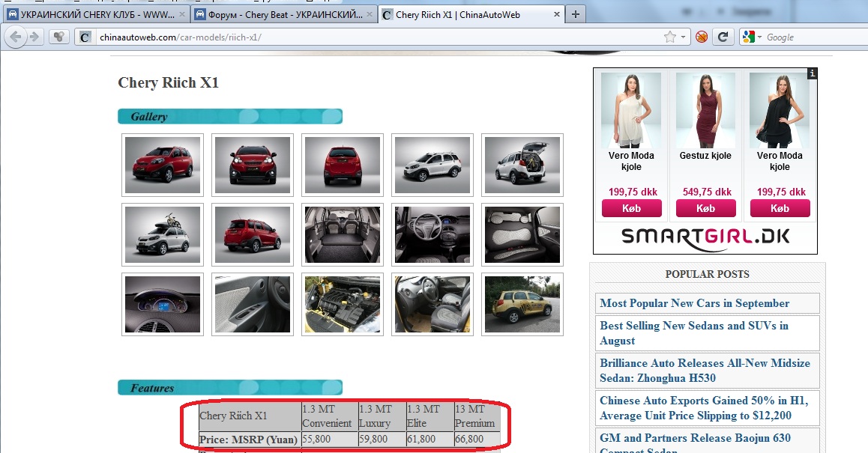Open Chinese Auto Exports Gained 50% post
868x453 pixels.
point(704,407)
